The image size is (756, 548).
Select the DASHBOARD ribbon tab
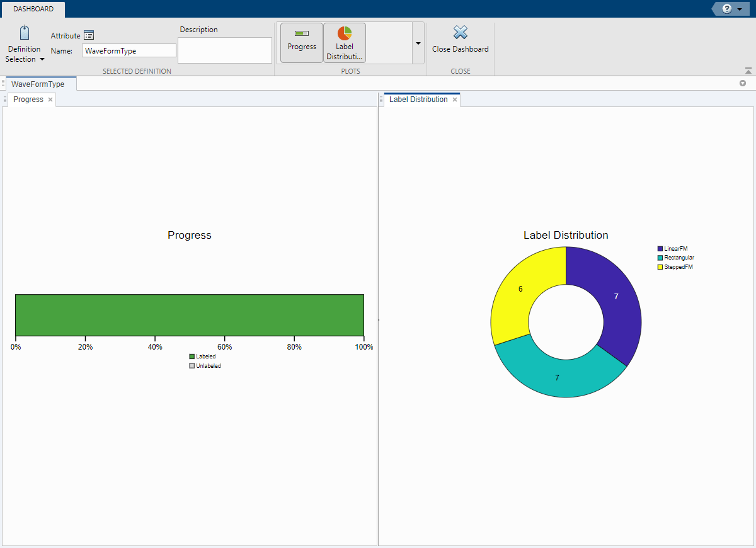click(x=33, y=9)
